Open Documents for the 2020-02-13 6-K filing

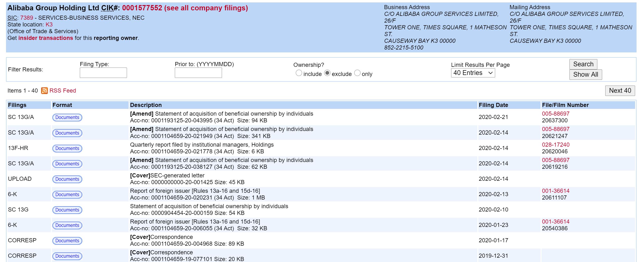pos(67,194)
